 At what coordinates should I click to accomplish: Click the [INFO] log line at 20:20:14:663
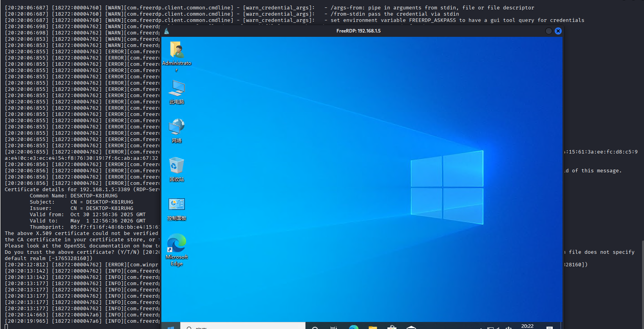tap(82, 315)
